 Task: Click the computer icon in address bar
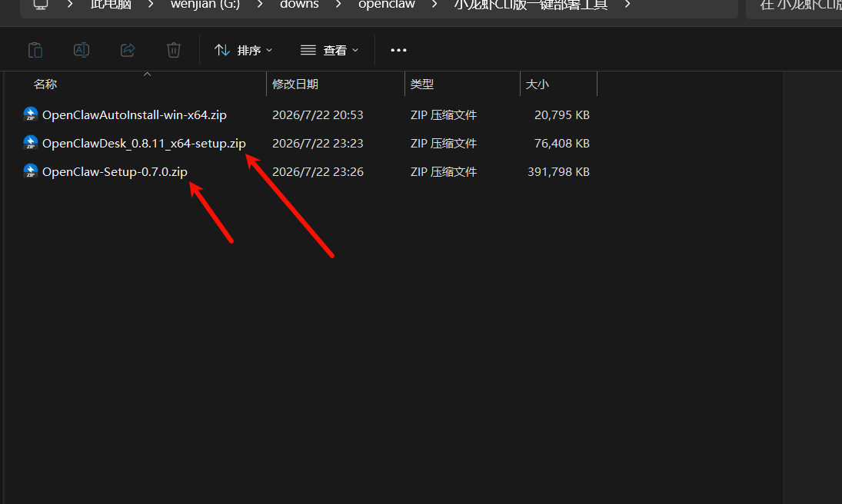point(41,5)
